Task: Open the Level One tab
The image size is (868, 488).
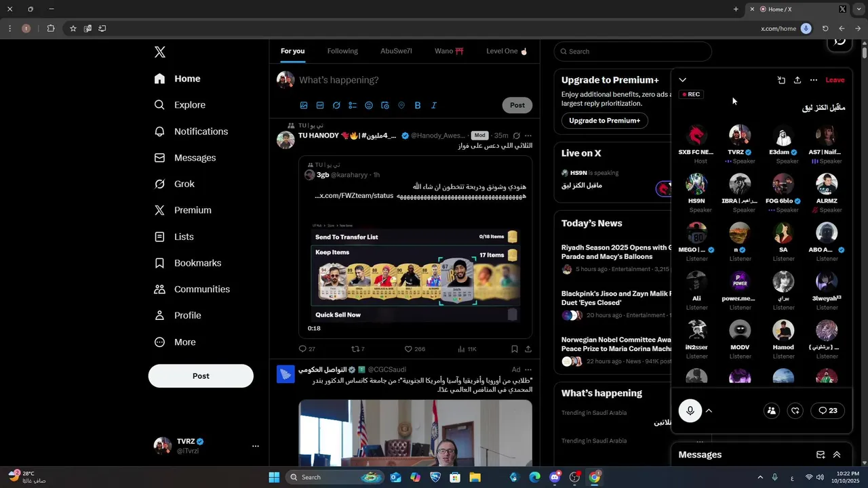Action: (x=507, y=51)
